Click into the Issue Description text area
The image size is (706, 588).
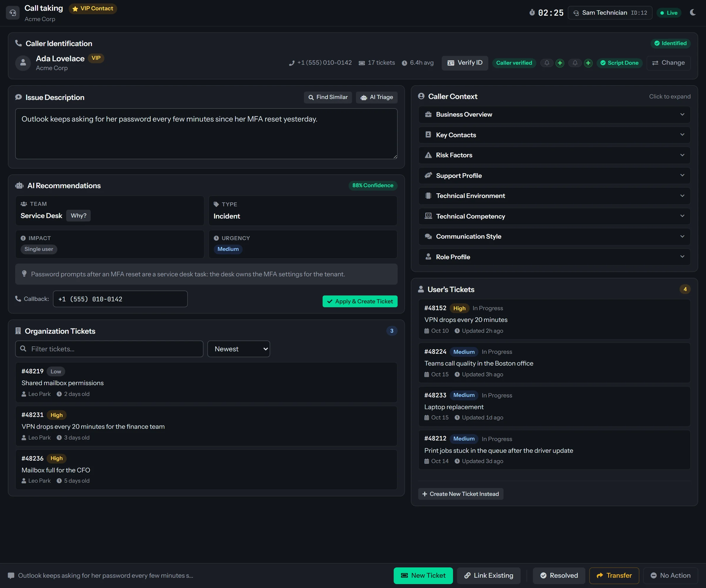tap(206, 134)
